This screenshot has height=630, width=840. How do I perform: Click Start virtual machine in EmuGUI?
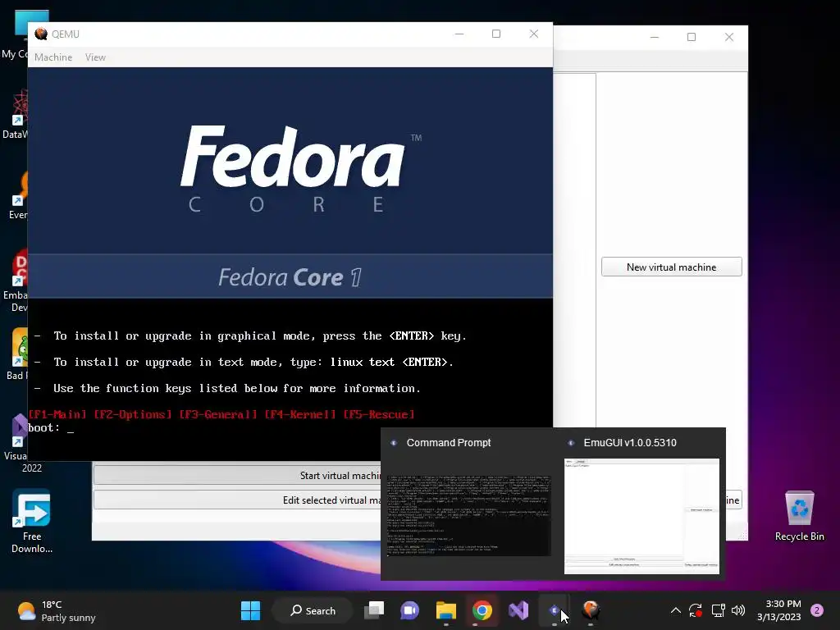(x=237, y=475)
